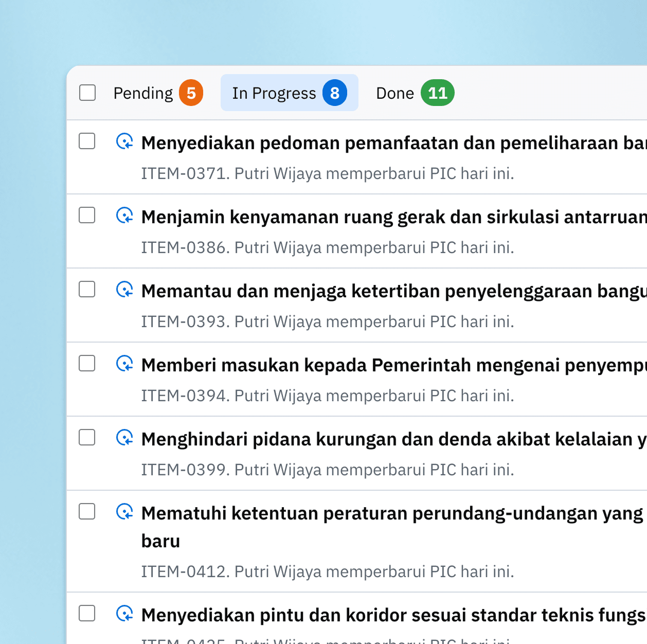Select the In Progress tab
Image resolution: width=647 pixels, height=644 pixels.
pos(274,93)
